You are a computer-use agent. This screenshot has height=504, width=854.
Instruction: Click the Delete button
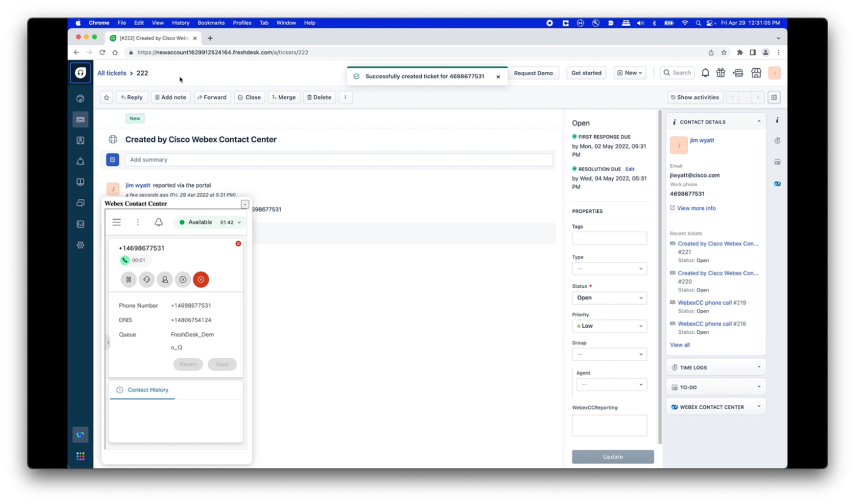(319, 97)
